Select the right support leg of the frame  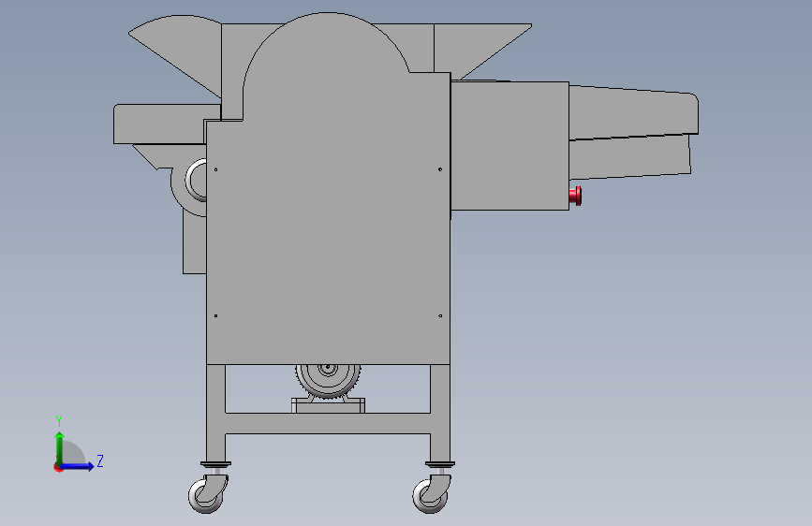[440, 413]
